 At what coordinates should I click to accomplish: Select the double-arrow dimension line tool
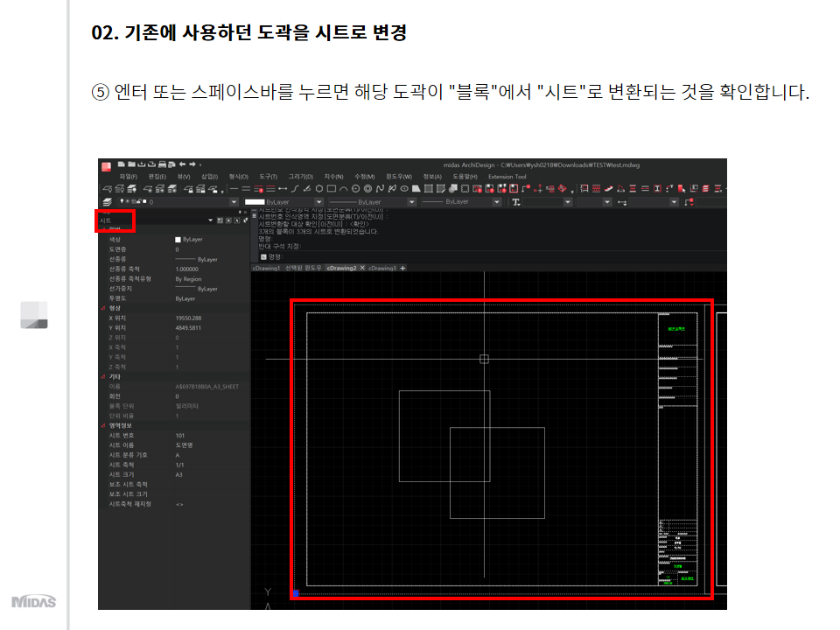pyautogui.click(x=283, y=189)
